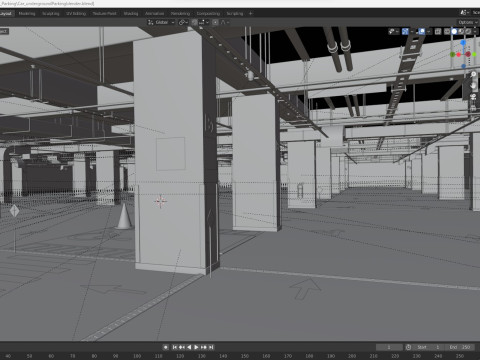Click frame 150 on the timeline ruler
Image resolution: width=480 pixels, height=360 pixels.
tap(245, 356)
